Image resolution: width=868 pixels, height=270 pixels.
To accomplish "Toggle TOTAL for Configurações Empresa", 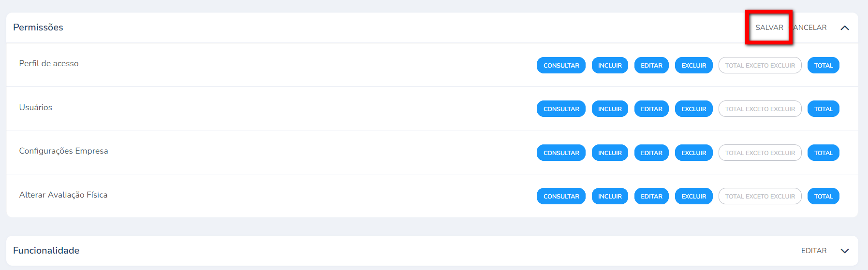I will (823, 153).
